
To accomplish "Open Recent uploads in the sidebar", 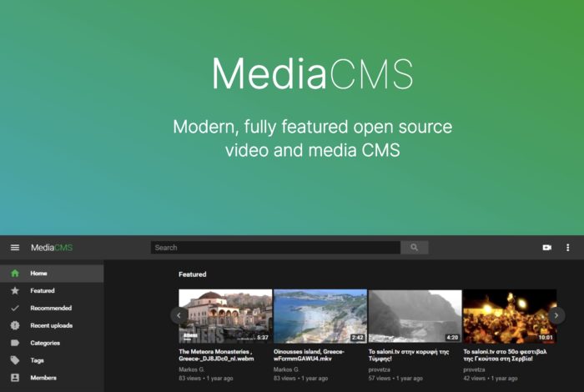I will [52, 325].
